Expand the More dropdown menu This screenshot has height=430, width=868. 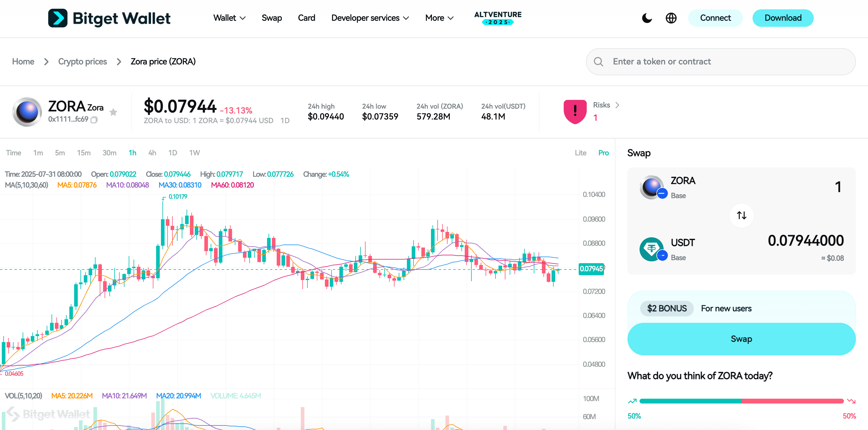[x=439, y=18]
